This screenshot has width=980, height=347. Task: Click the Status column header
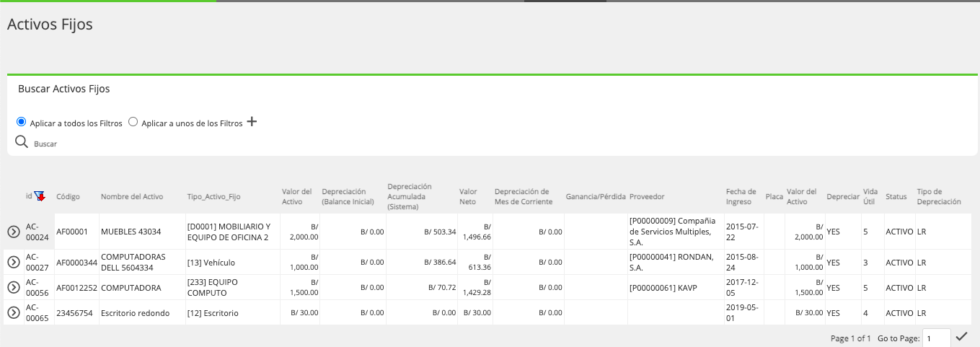(x=896, y=196)
